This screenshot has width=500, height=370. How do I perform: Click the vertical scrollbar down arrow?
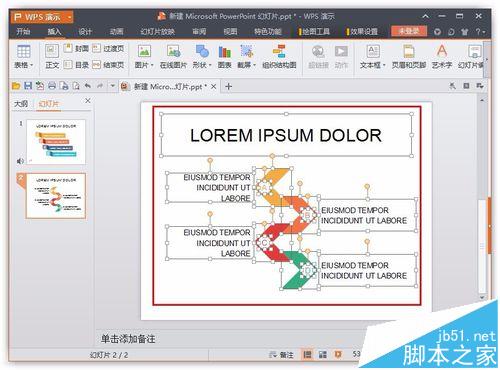tap(482, 297)
